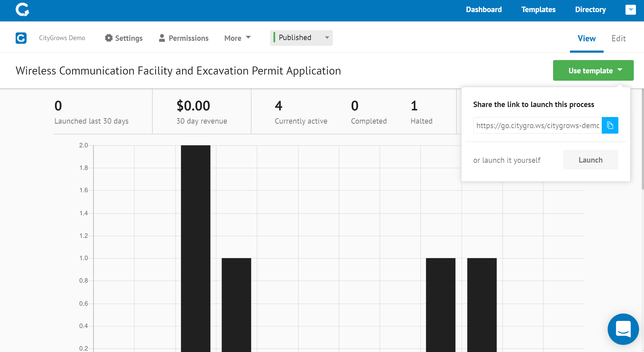Open the Templates page
The width and height of the screenshot is (644, 352).
538,9
